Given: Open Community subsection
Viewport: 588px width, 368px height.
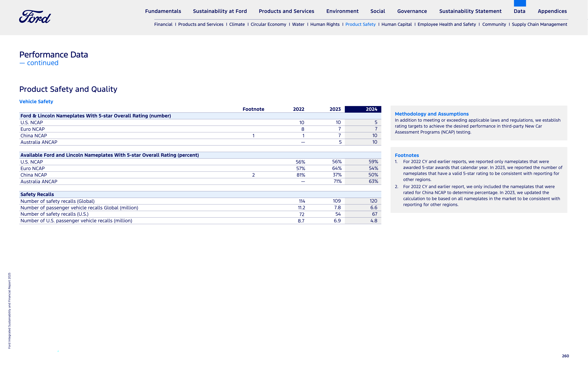Looking at the screenshot, I should click(x=494, y=24).
